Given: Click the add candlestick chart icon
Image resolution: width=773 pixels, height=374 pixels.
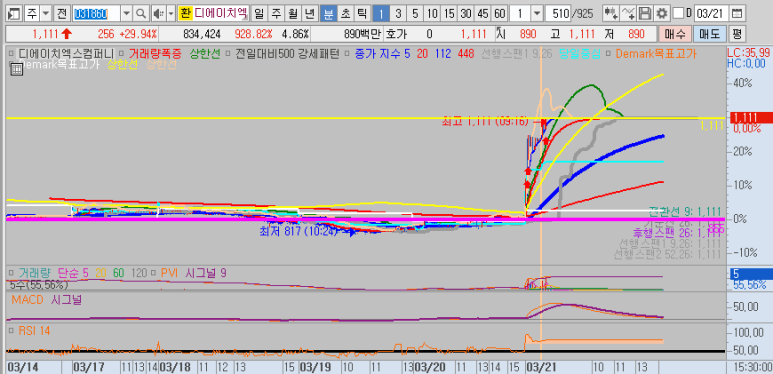Looking at the screenshot, I should point(610,13).
